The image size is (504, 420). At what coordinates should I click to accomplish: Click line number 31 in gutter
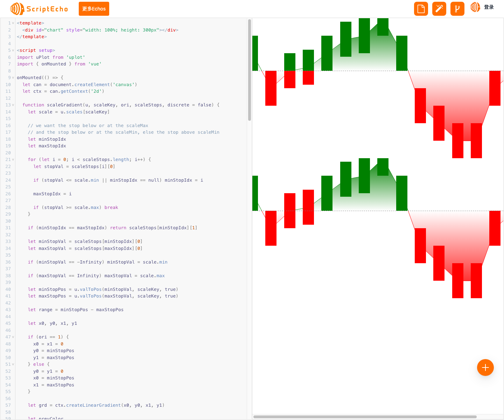(8, 228)
